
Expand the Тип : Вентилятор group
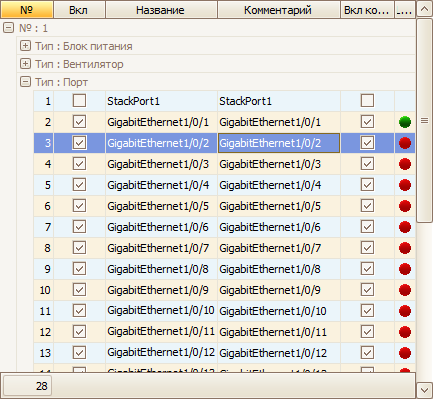point(25,63)
